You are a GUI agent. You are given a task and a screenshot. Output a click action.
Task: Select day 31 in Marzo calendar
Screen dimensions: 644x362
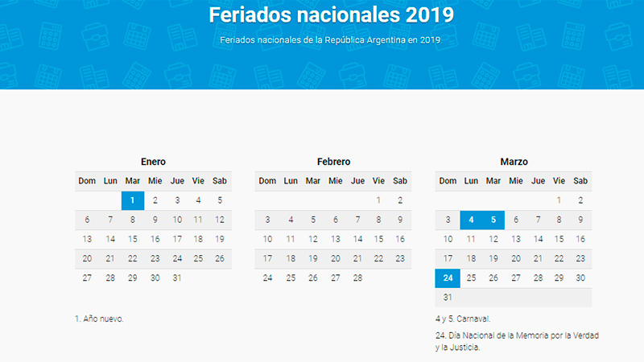click(x=448, y=298)
